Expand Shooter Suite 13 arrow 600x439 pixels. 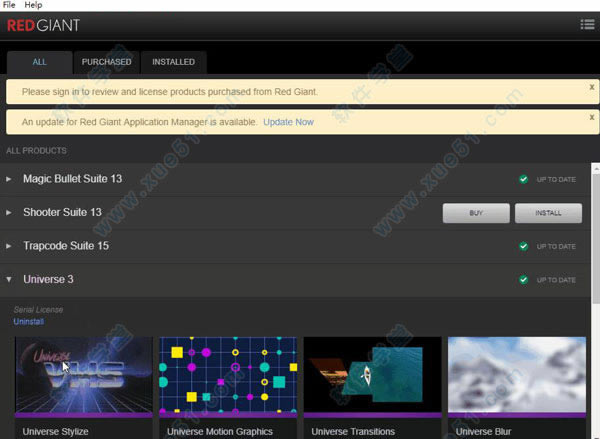(x=8, y=212)
